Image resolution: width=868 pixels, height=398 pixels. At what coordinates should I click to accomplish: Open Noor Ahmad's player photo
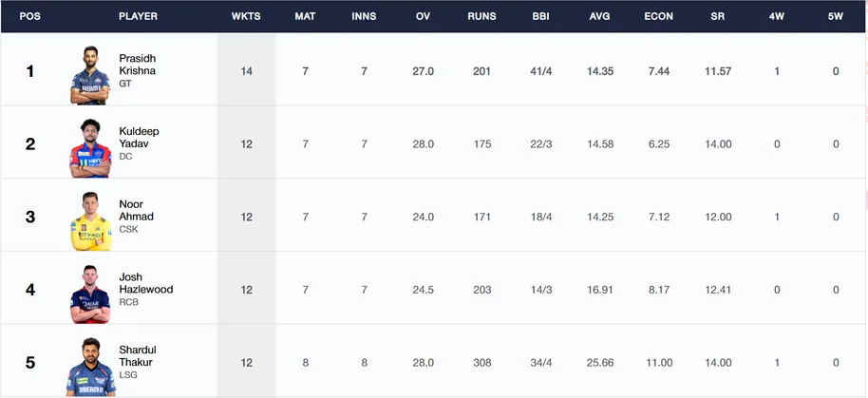click(91, 221)
